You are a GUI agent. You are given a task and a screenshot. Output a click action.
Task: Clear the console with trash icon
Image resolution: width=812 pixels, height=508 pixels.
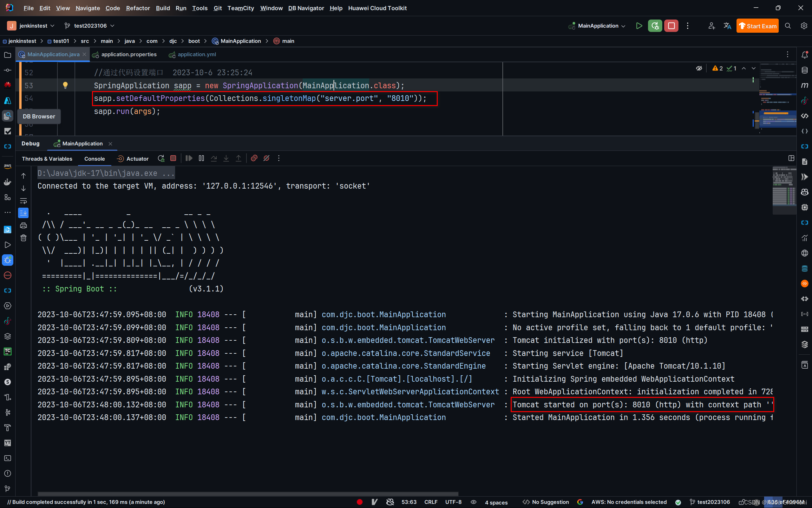pos(23,238)
